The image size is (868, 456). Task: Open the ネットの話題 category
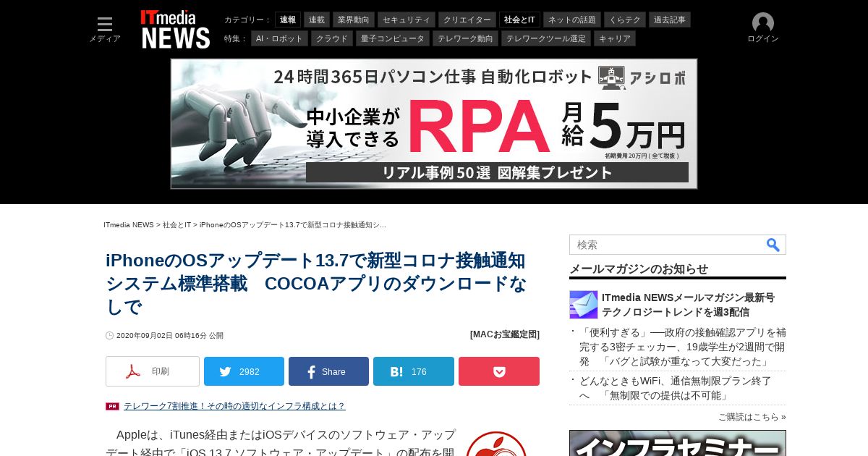coord(572,20)
